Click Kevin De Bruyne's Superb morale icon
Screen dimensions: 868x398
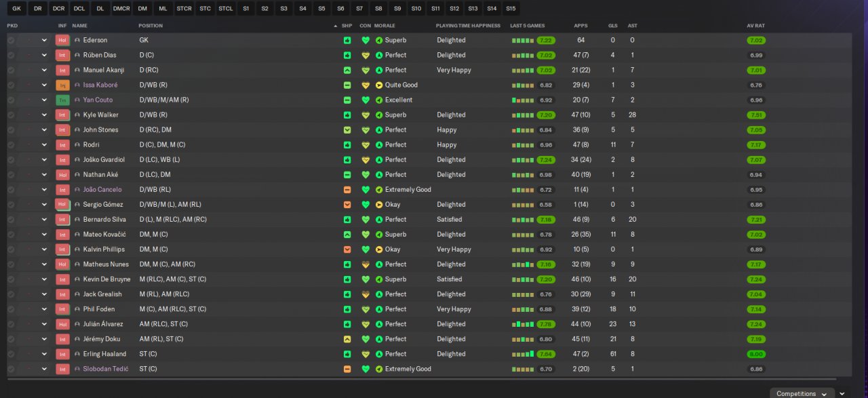379,279
